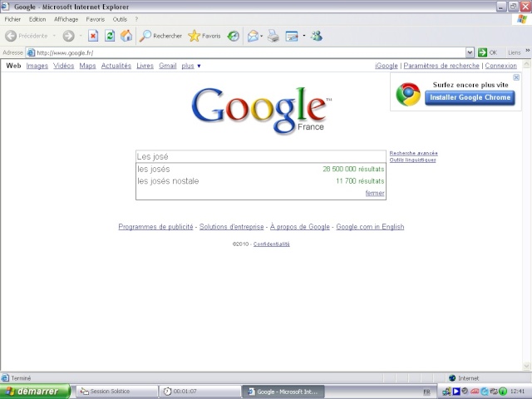Click inside the address URL field
The height and width of the screenshot is (399, 532).
(250, 52)
